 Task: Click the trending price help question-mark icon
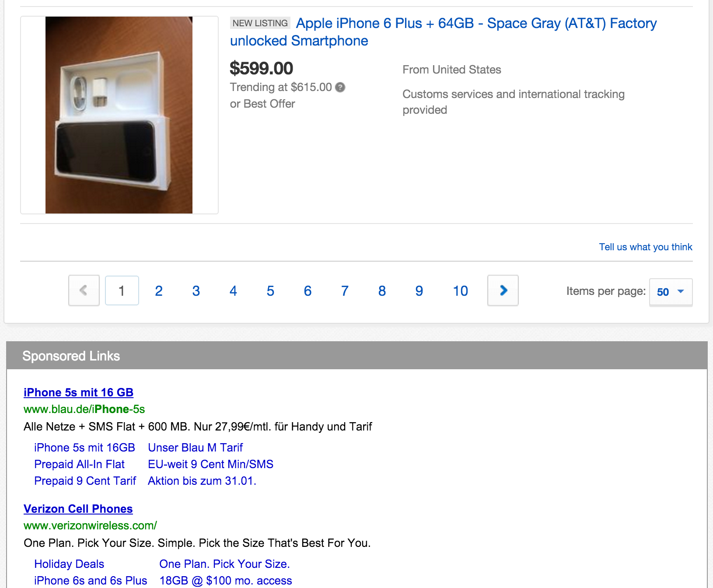coord(340,87)
